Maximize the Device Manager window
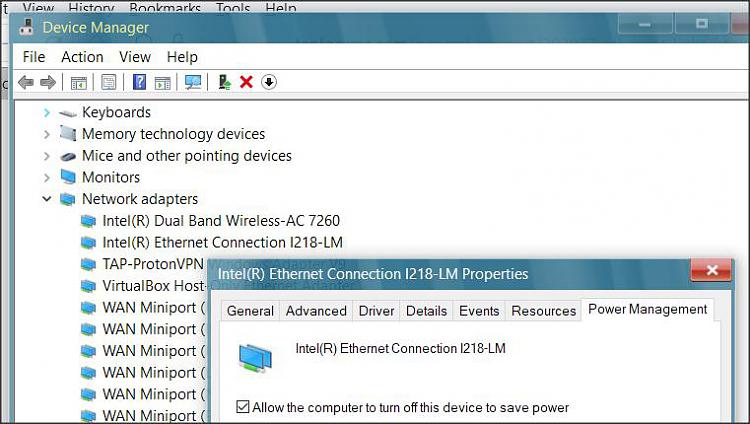Viewport: 750px width, 424px height. point(702,24)
